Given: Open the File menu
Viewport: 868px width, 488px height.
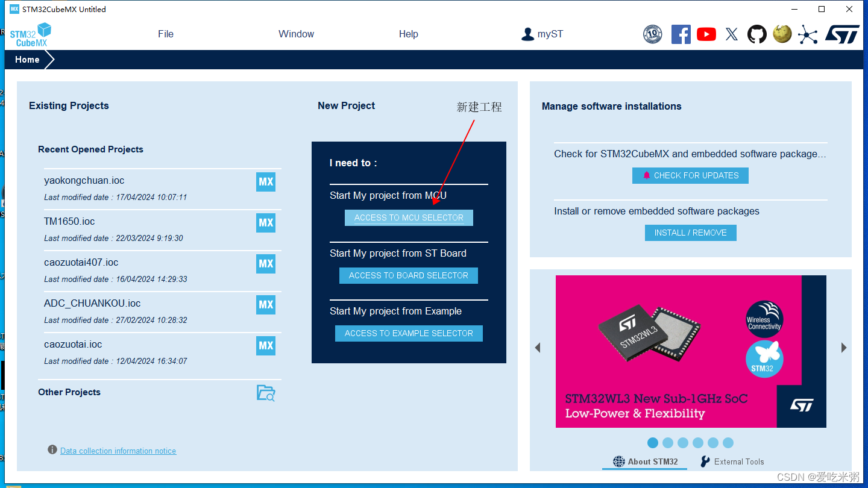Looking at the screenshot, I should pyautogui.click(x=166, y=34).
